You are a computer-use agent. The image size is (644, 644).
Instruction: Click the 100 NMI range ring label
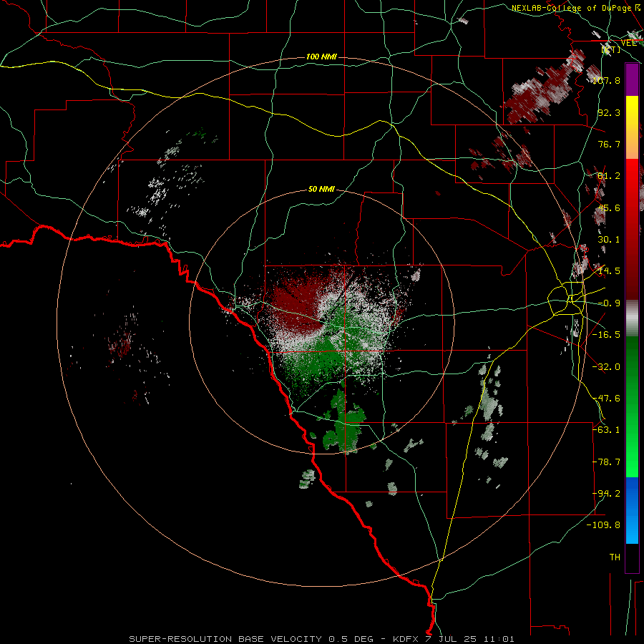(x=321, y=57)
